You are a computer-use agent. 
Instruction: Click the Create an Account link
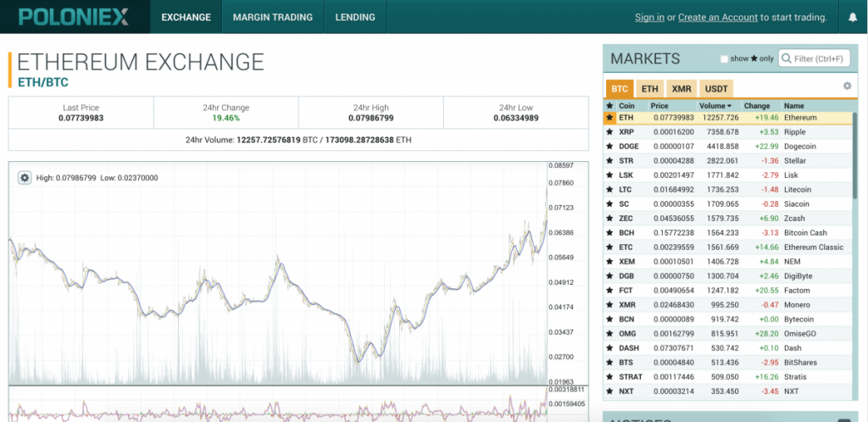(717, 17)
